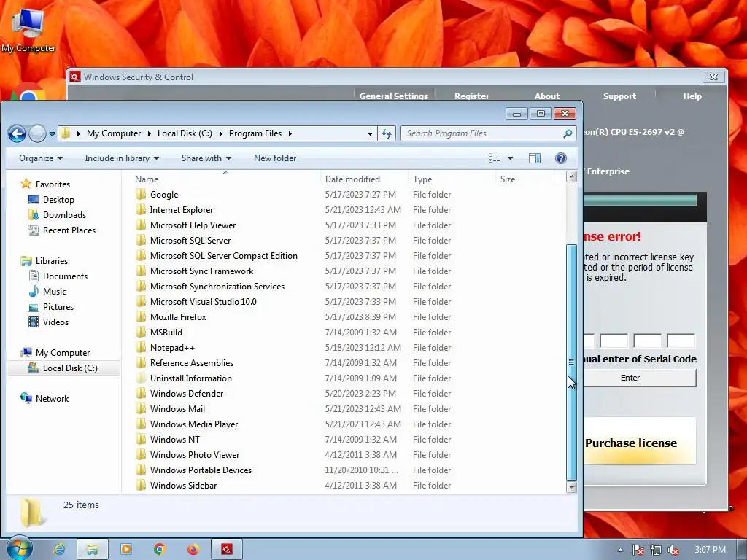This screenshot has width=747, height=560.
Task: Switch to Windows Security & Control taskbar icon
Action: point(227,549)
